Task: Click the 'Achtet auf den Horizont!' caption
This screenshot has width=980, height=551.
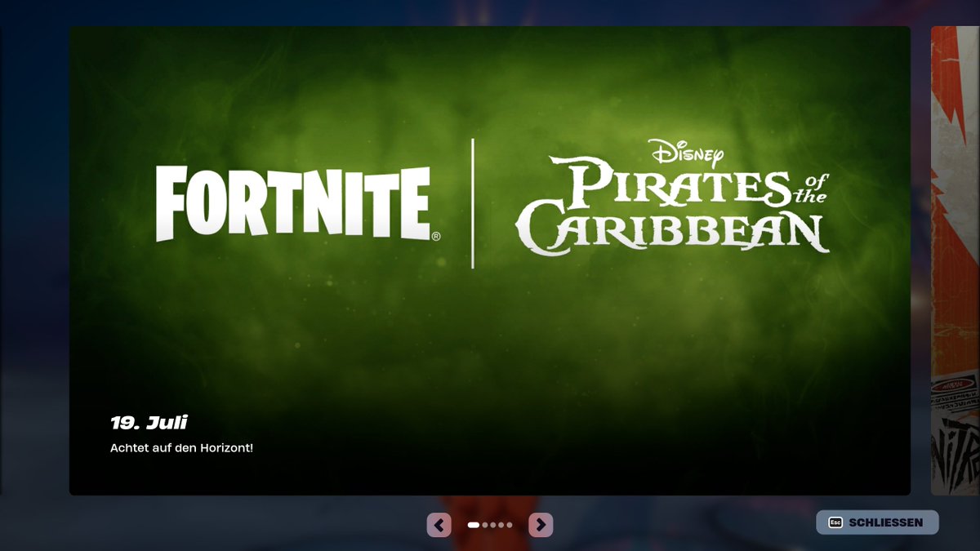Action: pyautogui.click(x=181, y=448)
